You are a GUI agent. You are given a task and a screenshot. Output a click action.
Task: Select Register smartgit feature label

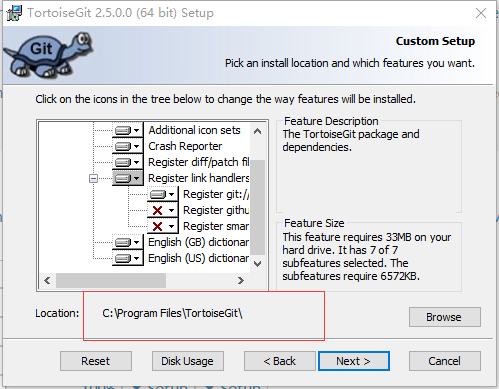(216, 226)
